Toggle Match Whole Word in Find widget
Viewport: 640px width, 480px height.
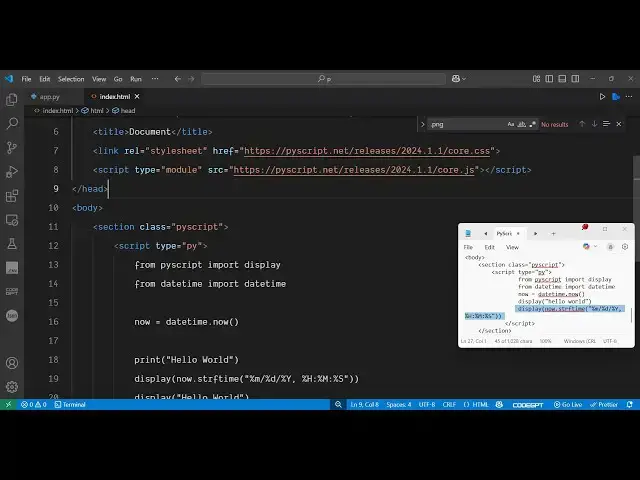522,124
